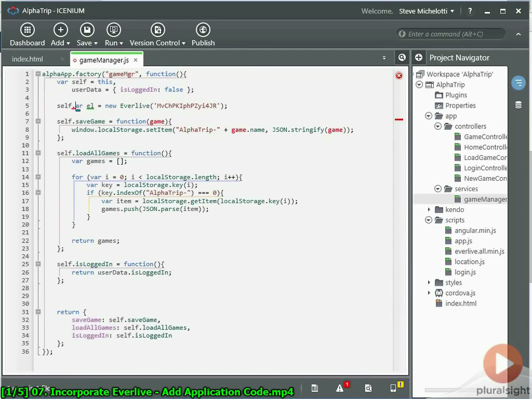Open the warnings status icon

(x=340, y=388)
